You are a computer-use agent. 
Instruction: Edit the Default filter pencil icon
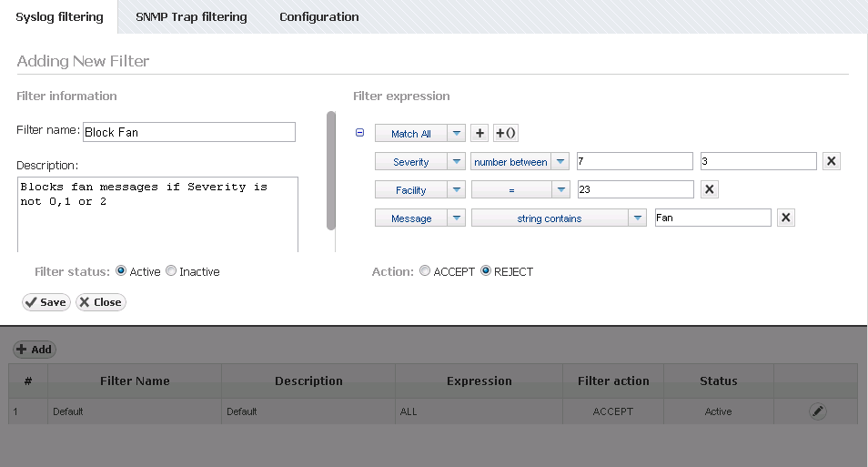(818, 411)
